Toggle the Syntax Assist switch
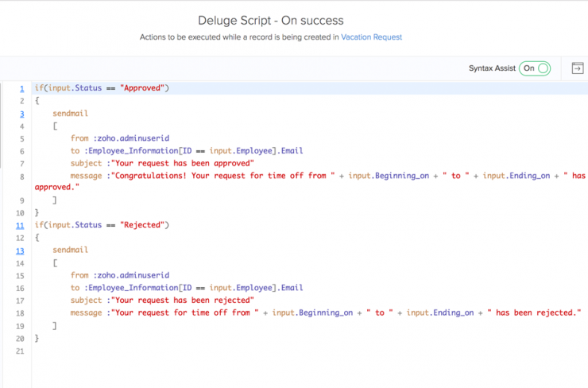This screenshot has width=588, height=388. (x=535, y=68)
